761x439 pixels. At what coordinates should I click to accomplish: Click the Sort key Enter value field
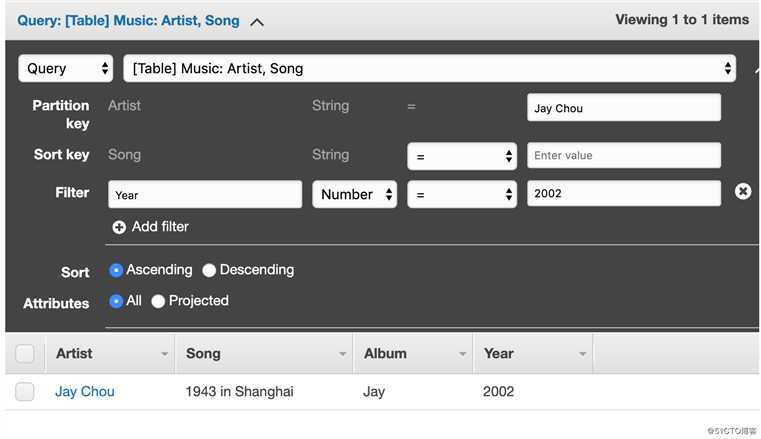point(624,155)
